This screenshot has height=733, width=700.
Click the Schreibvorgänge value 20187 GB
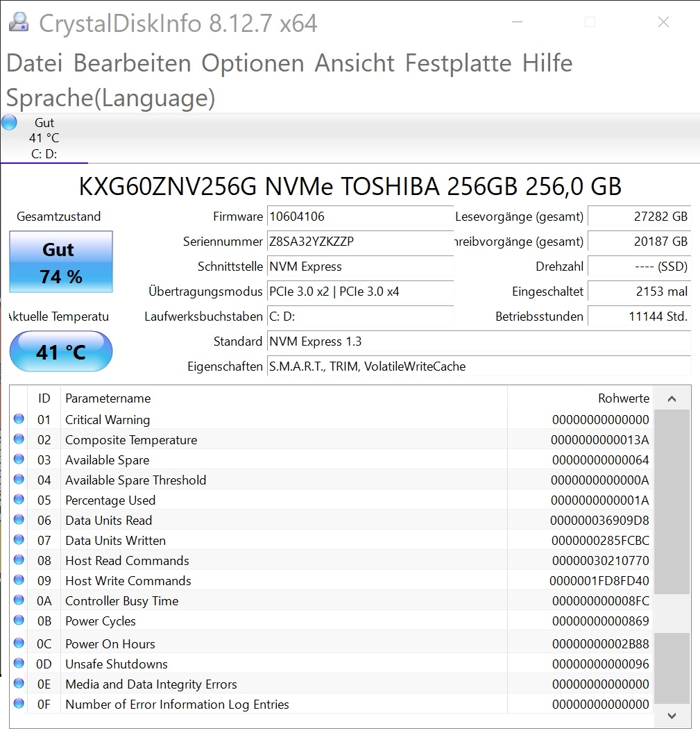point(639,242)
